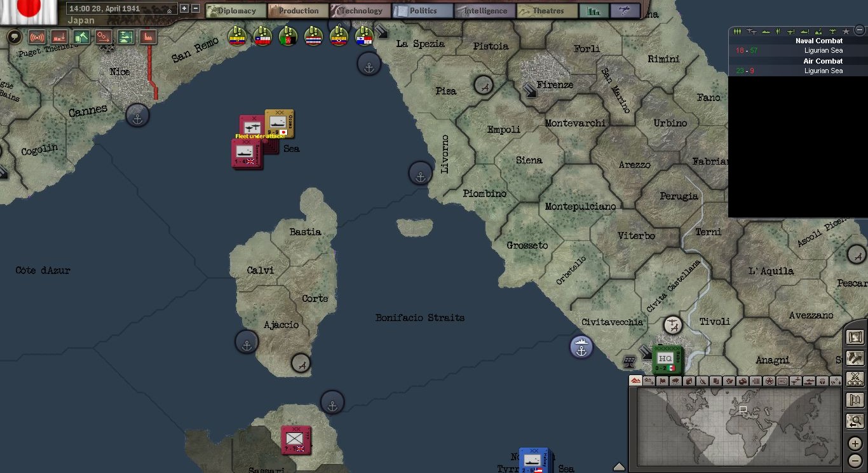
Task: Switch to the Technology tab
Action: coord(360,11)
